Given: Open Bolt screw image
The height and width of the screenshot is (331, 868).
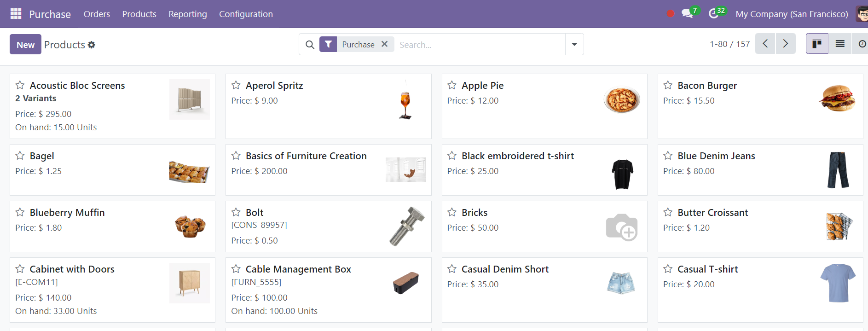Looking at the screenshot, I should pyautogui.click(x=407, y=226).
